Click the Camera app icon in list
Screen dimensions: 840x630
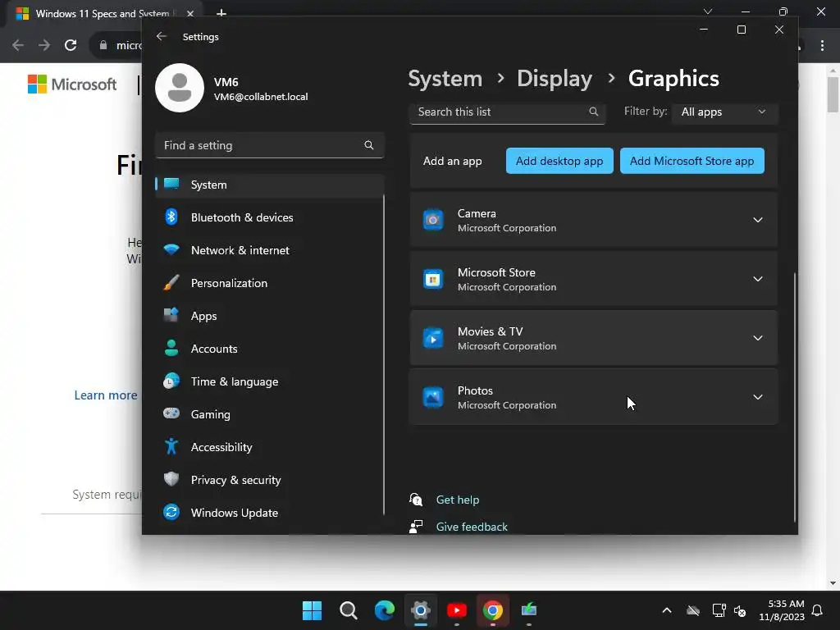click(x=433, y=220)
